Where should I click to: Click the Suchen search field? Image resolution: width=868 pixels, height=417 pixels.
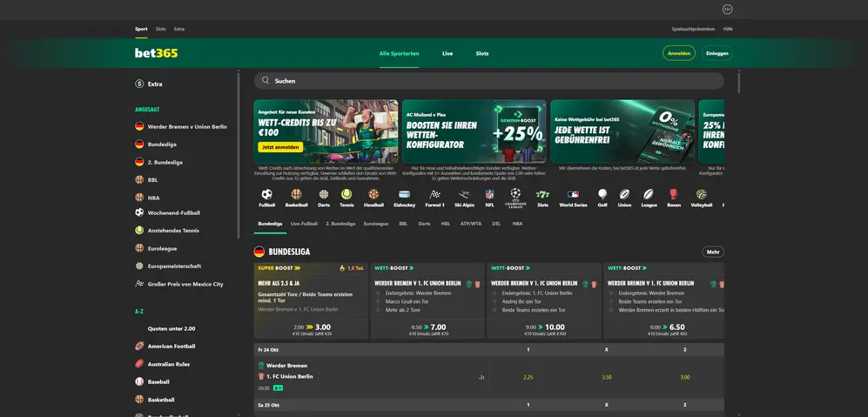point(488,81)
